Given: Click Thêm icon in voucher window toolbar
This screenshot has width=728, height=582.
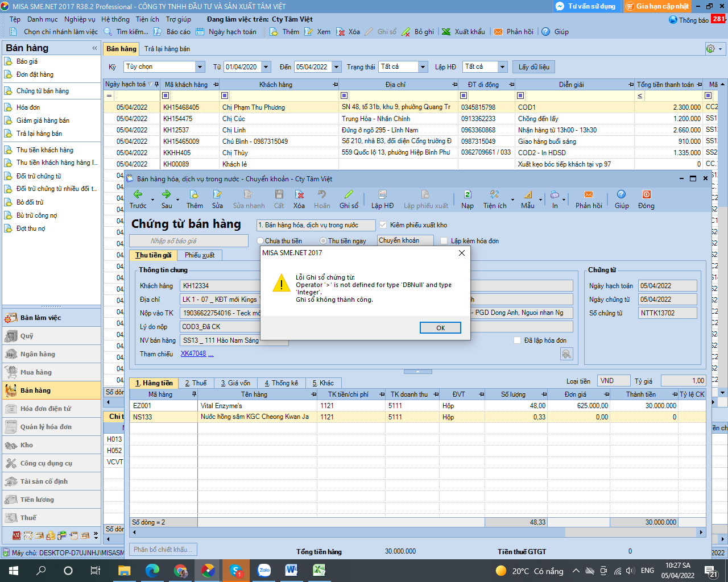Looking at the screenshot, I should coord(194,194).
